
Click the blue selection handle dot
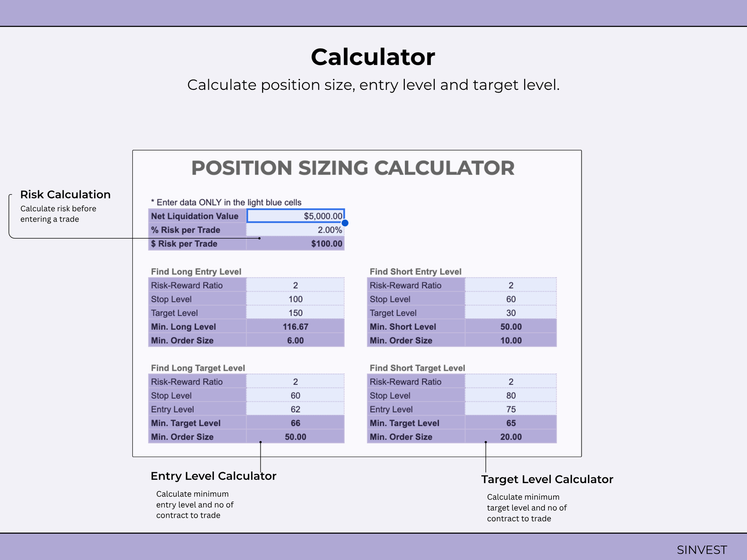pos(345,223)
